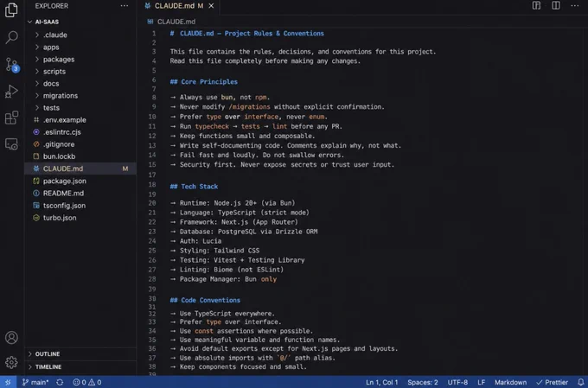Click title line 'CLAUDE.md — Project Rules & Conventions'

(x=246, y=34)
